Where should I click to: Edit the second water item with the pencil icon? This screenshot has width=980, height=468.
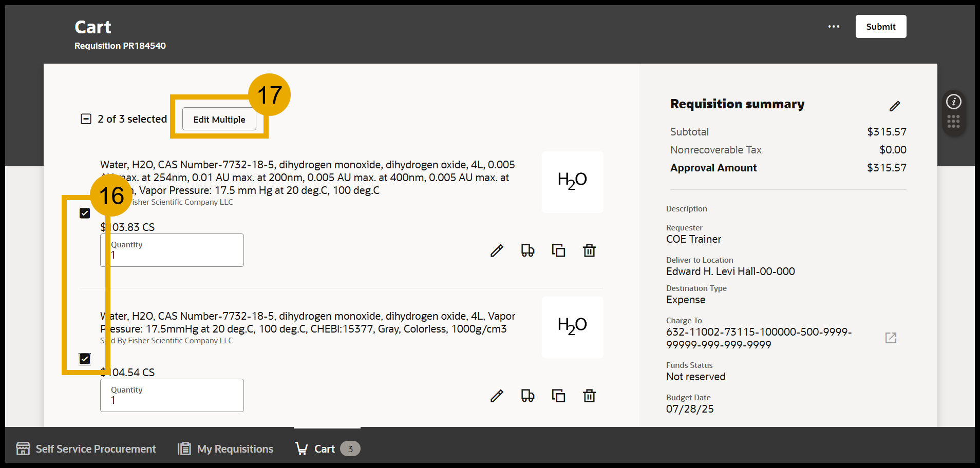pyautogui.click(x=496, y=396)
